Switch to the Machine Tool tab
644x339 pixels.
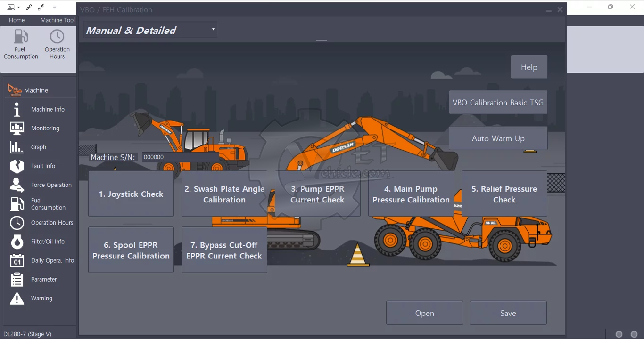click(58, 20)
